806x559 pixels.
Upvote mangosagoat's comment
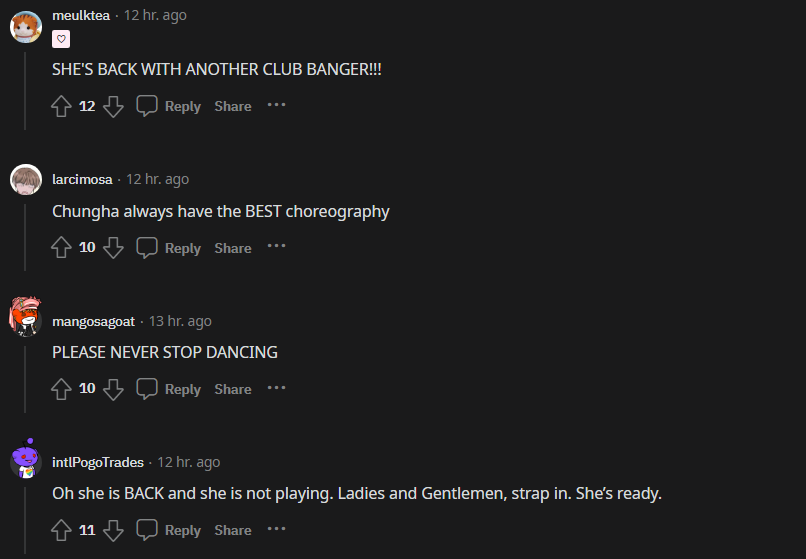tap(61, 389)
